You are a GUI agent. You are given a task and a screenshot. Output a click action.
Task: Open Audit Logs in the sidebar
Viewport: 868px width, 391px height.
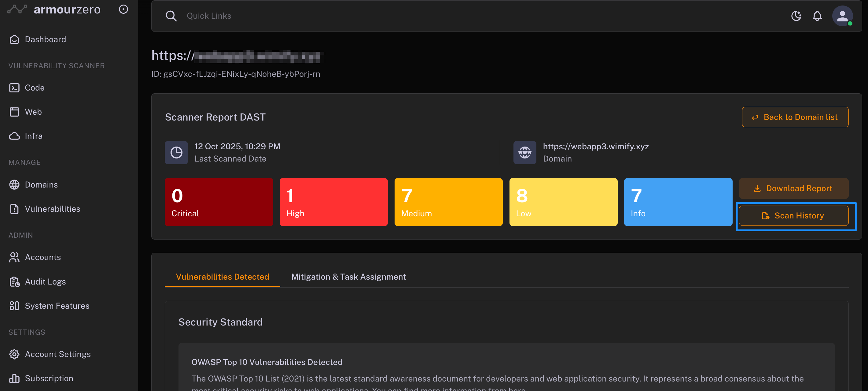(x=45, y=281)
